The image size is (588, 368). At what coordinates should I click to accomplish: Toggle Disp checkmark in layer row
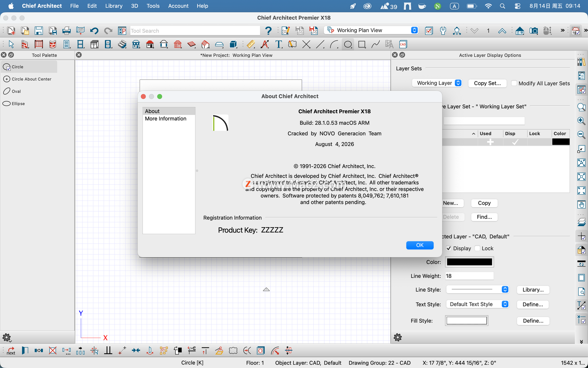coord(515,142)
